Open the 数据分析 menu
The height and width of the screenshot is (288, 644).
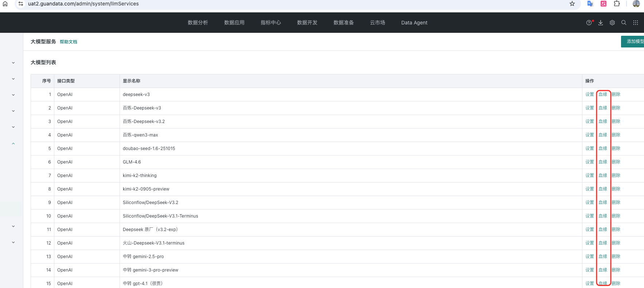198,23
